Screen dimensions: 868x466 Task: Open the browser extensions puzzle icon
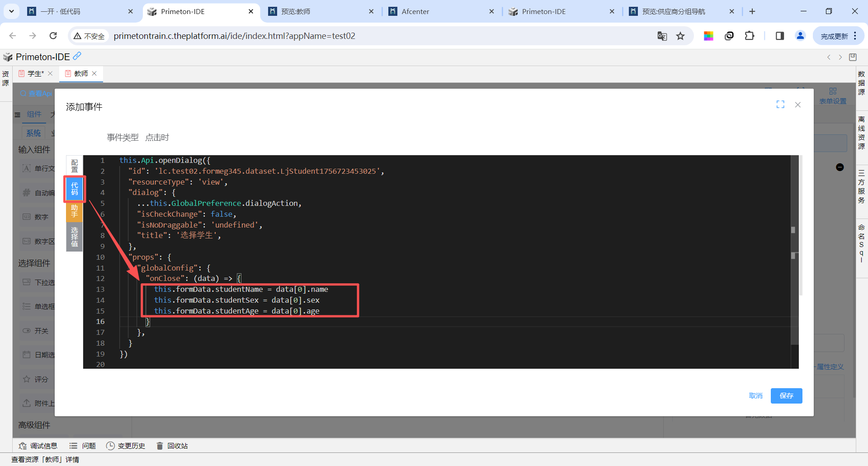[750, 36]
